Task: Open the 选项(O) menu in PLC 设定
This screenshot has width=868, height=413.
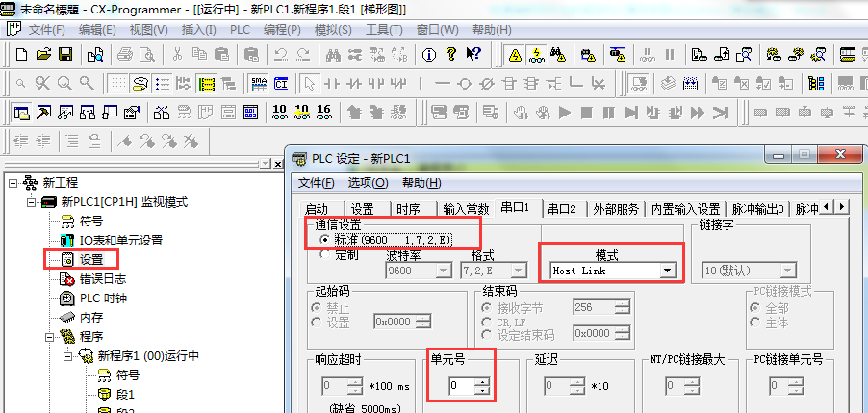Action: tap(368, 183)
